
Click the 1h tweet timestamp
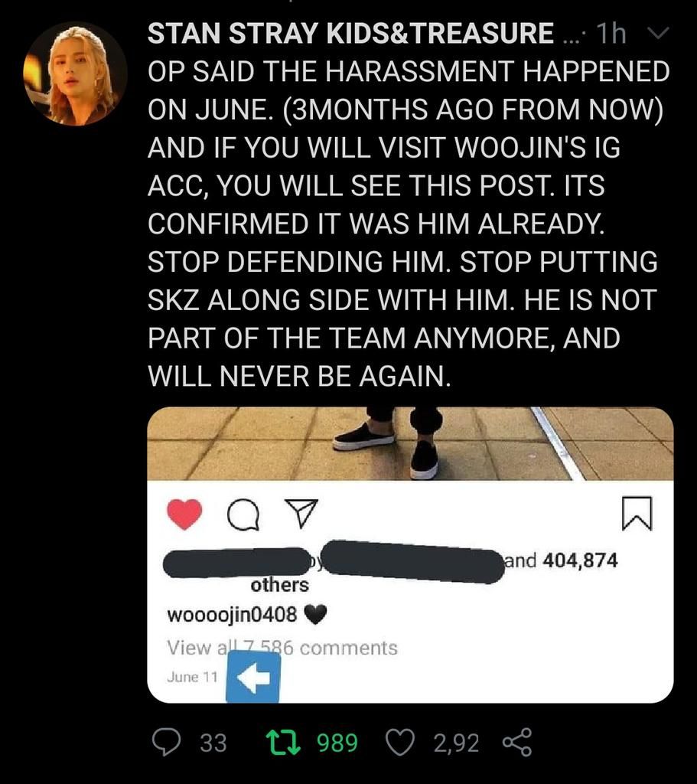click(611, 34)
